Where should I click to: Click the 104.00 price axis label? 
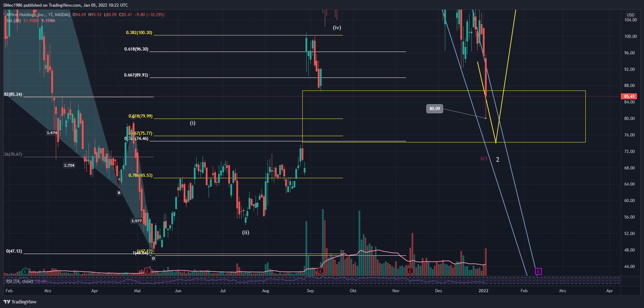(x=631, y=20)
